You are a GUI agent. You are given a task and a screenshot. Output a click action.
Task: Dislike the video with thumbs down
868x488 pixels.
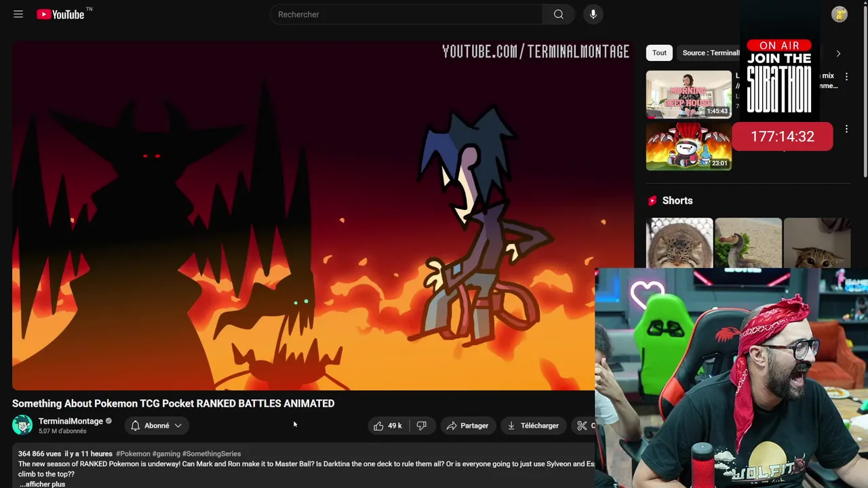coord(421,426)
